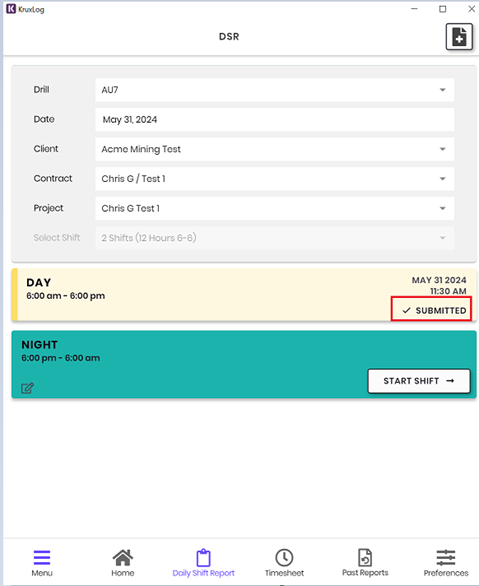Click the KruxLog app logo in title bar
479x586 pixels.
(x=11, y=9)
